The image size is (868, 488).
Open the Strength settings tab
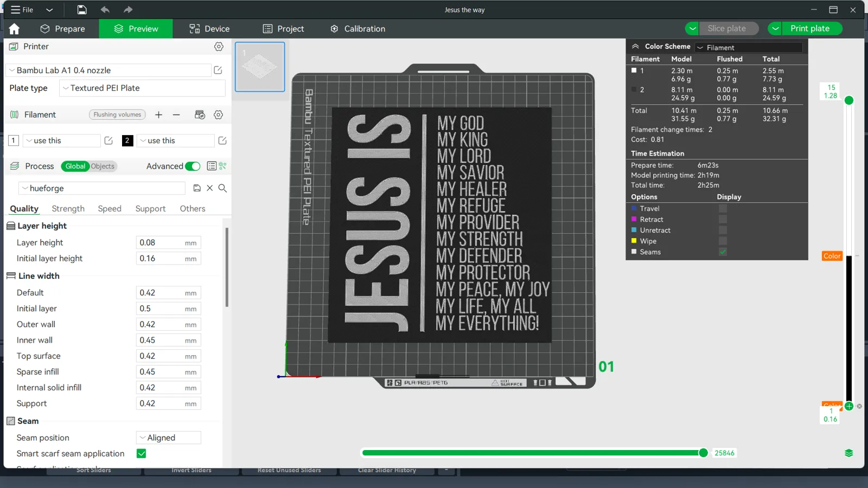click(68, 209)
